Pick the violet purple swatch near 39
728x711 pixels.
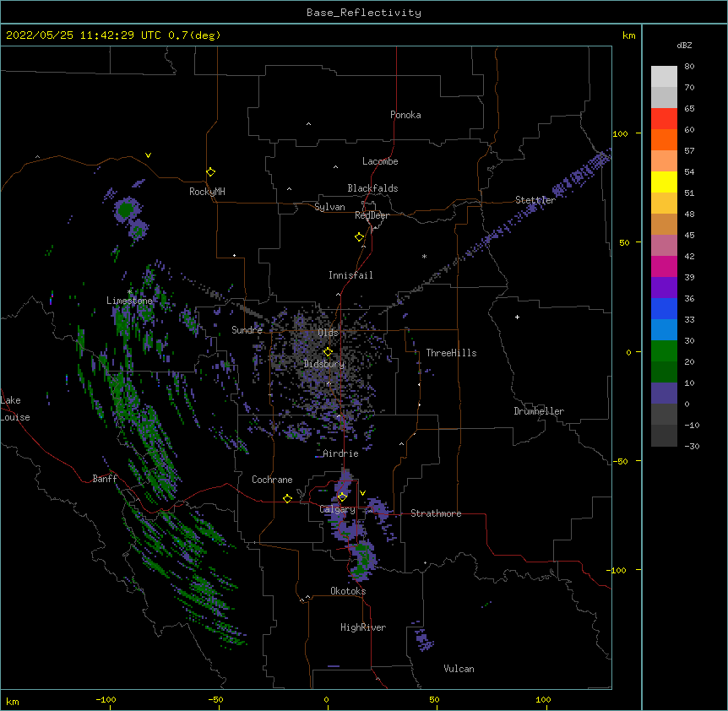(664, 288)
